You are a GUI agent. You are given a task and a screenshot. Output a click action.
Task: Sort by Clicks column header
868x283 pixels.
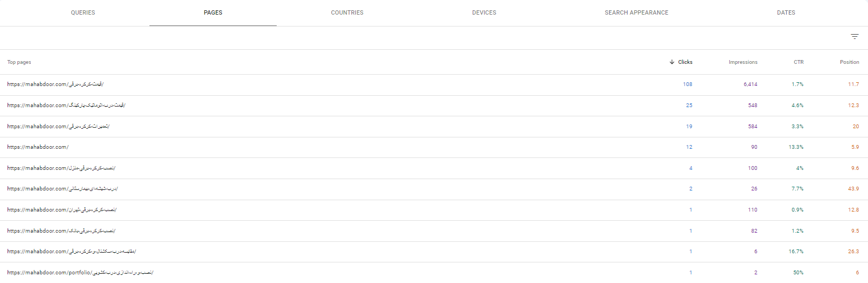tap(685, 62)
